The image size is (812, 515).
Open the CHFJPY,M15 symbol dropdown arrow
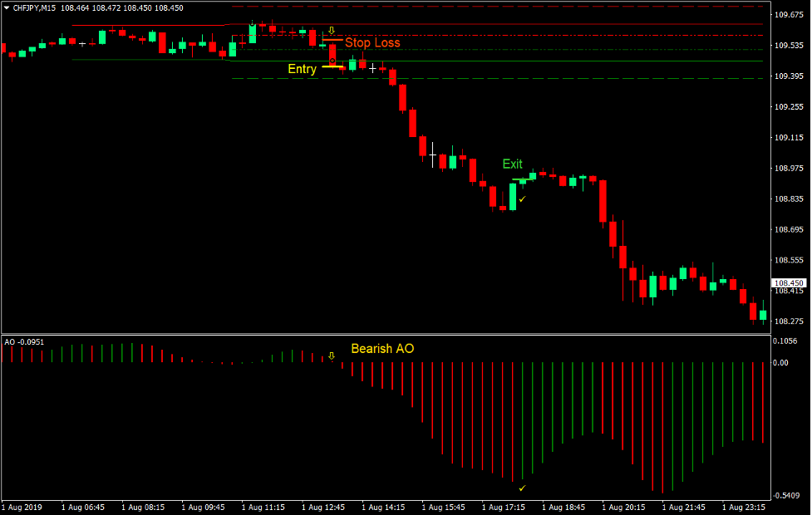coord(7,9)
